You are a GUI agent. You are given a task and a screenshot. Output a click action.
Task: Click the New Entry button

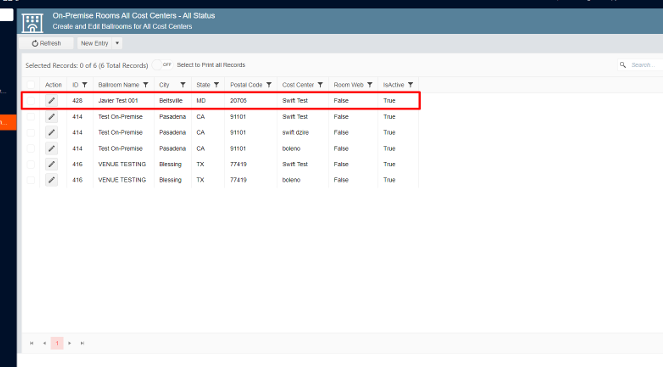[x=94, y=43]
